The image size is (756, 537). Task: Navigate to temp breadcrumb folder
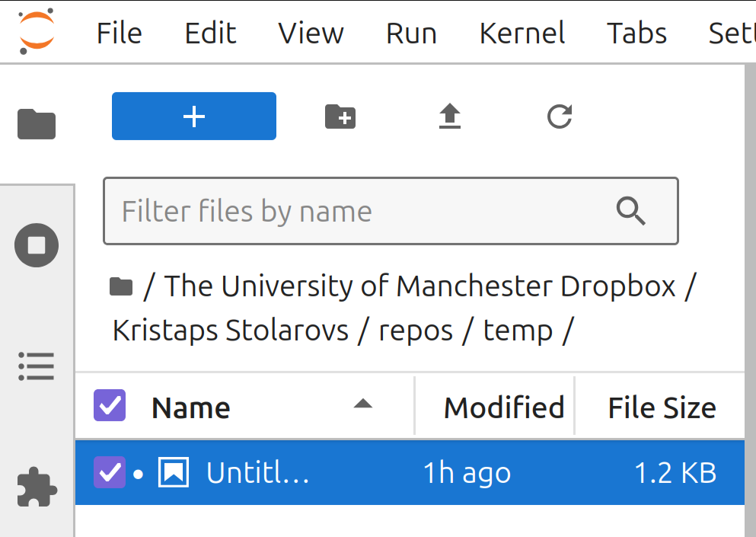click(x=518, y=332)
